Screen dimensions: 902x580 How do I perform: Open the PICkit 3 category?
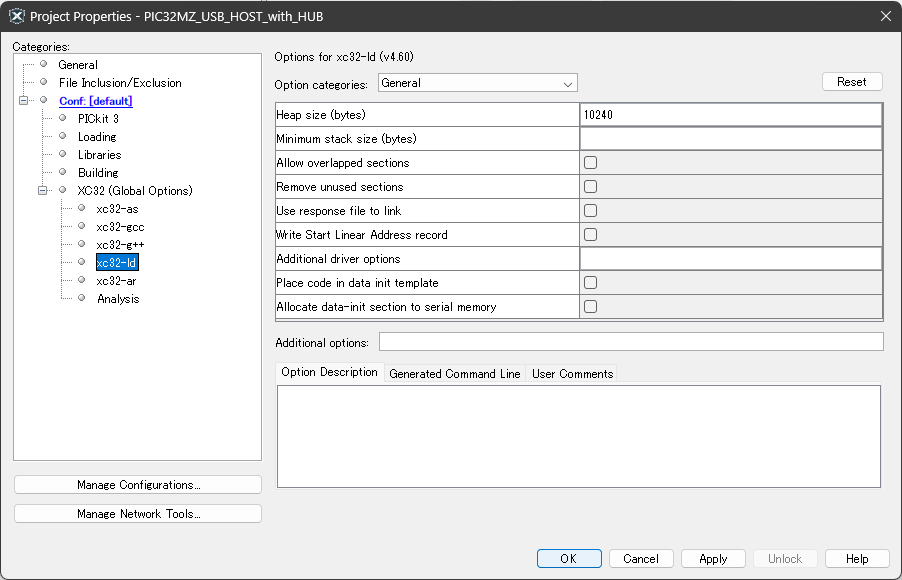(98, 119)
